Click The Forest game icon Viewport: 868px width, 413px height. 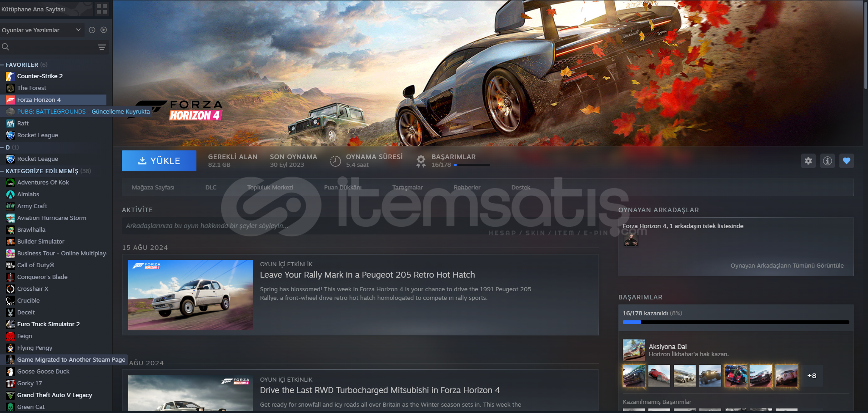(x=10, y=88)
